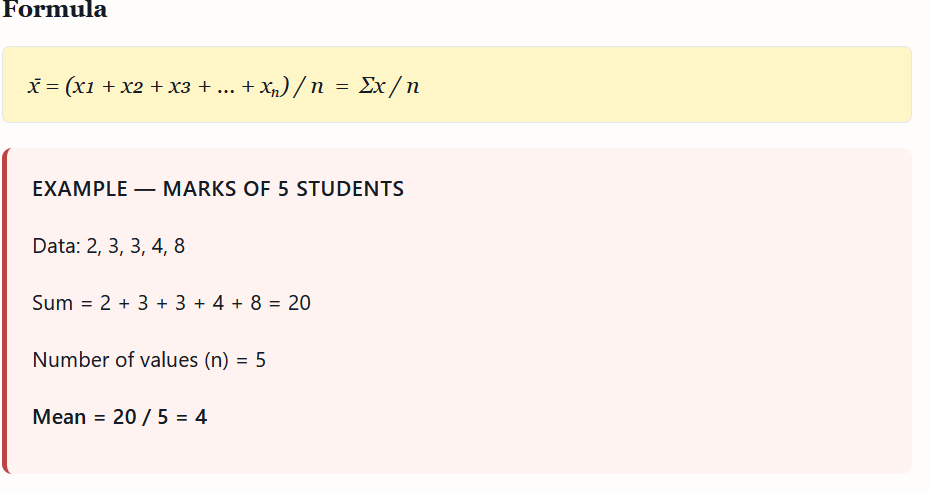Click the x2 term in the formula

tap(132, 86)
